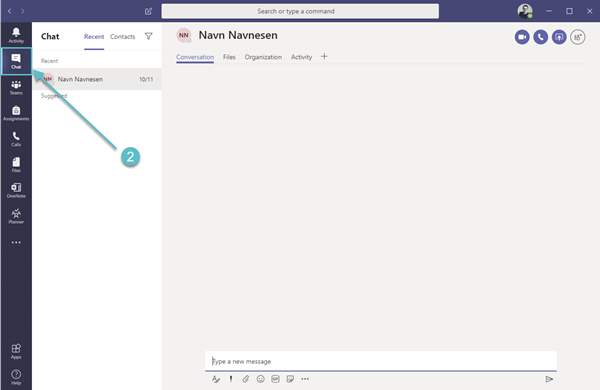Open the Organization tab

(x=263, y=57)
